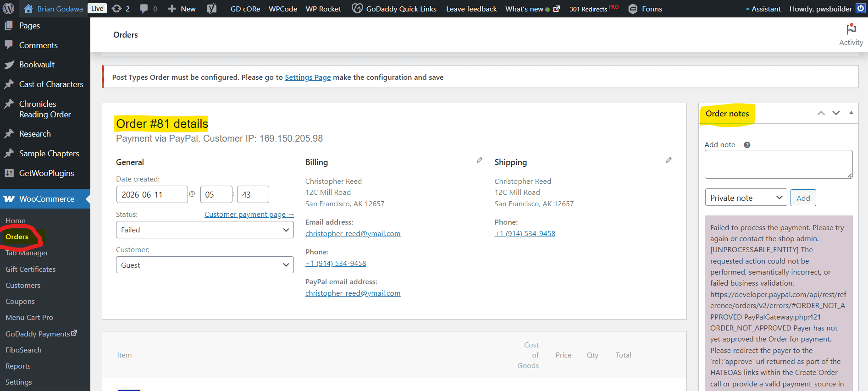This screenshot has width=868, height=391.
Task: Open Customers in WooCommerce submenu
Action: tap(23, 286)
